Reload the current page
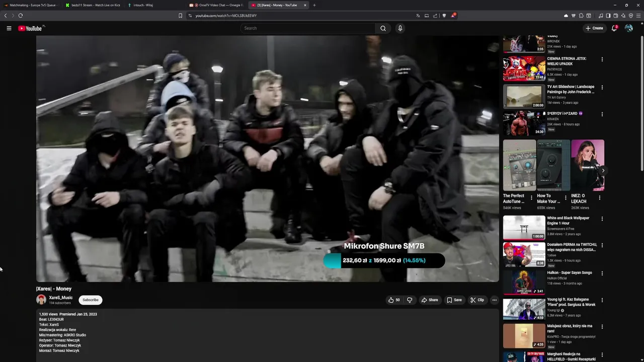Viewport: 644px width, 362px height. [20, 16]
